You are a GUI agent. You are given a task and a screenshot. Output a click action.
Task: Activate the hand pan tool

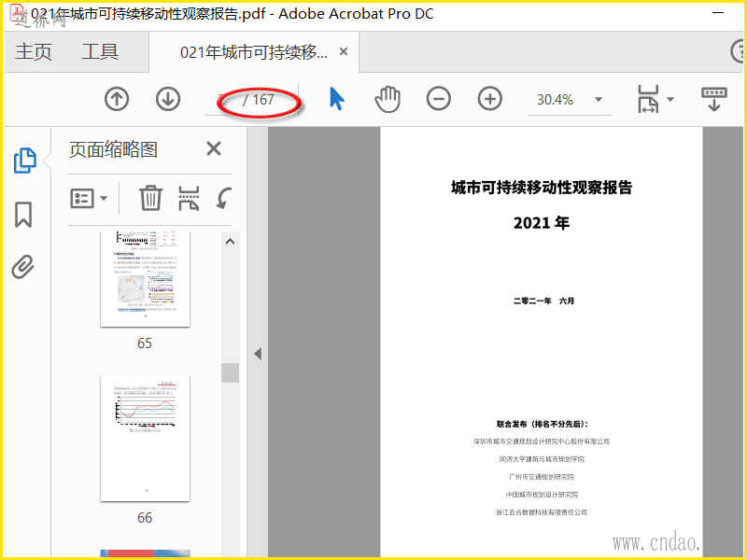coord(388,99)
